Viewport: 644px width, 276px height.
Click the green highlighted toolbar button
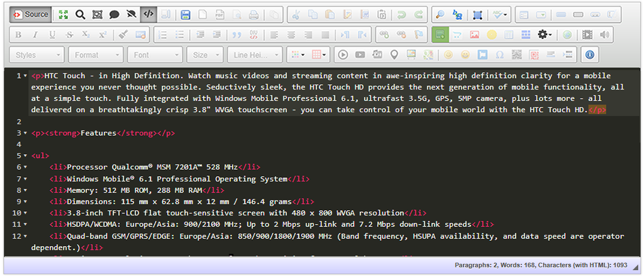click(x=440, y=35)
